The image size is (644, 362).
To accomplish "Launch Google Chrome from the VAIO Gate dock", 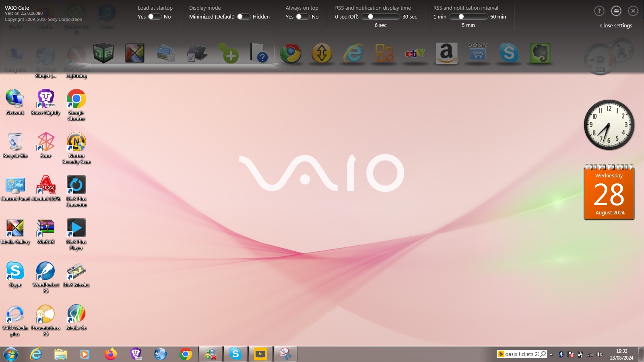I will 291,53.
